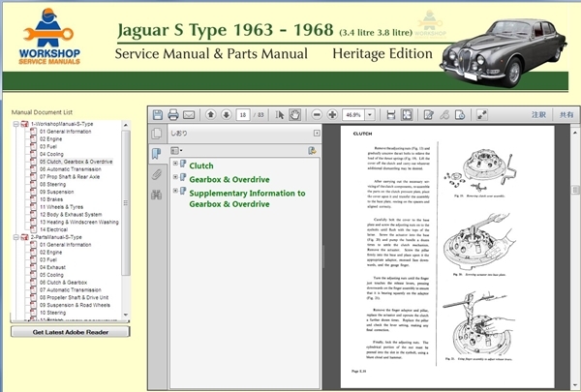Switch to read mode expand icon
Viewport: 581px width, 392px height.
pyautogui.click(x=482, y=115)
